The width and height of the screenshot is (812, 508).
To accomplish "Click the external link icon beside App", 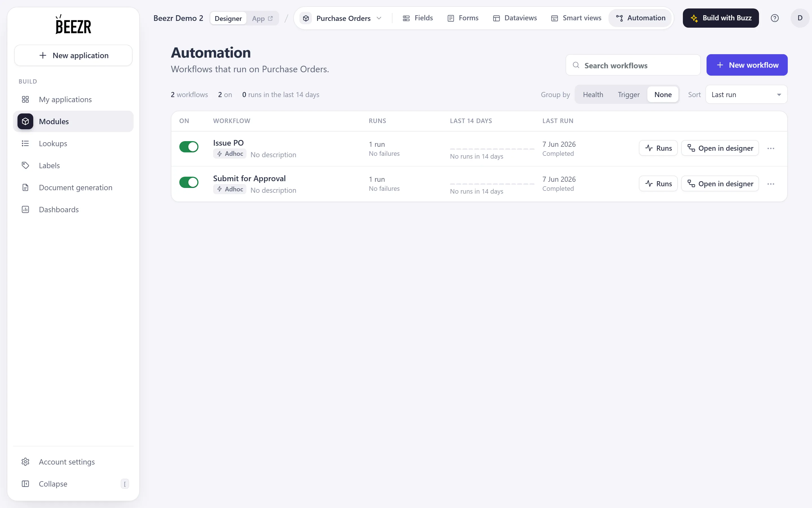I will [x=270, y=18].
